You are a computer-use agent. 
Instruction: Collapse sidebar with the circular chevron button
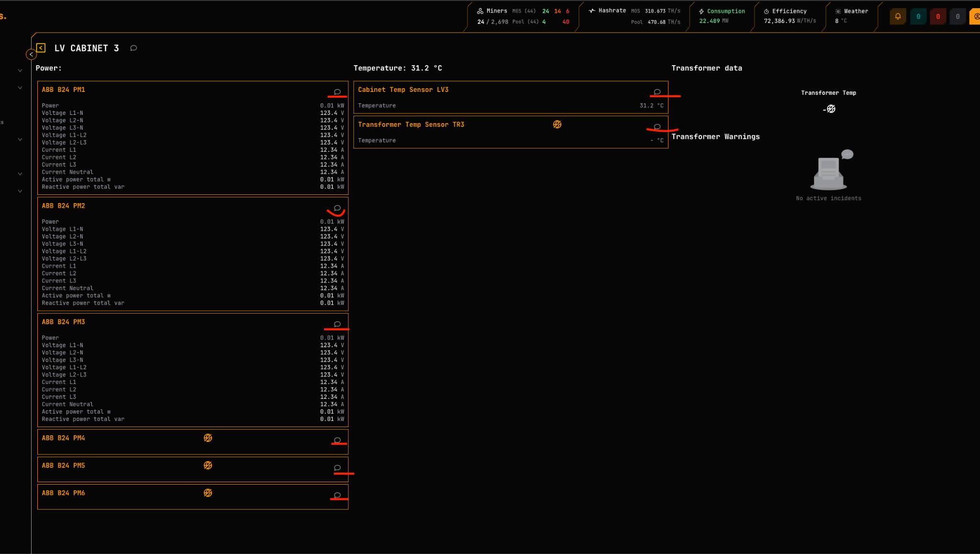[x=31, y=55]
